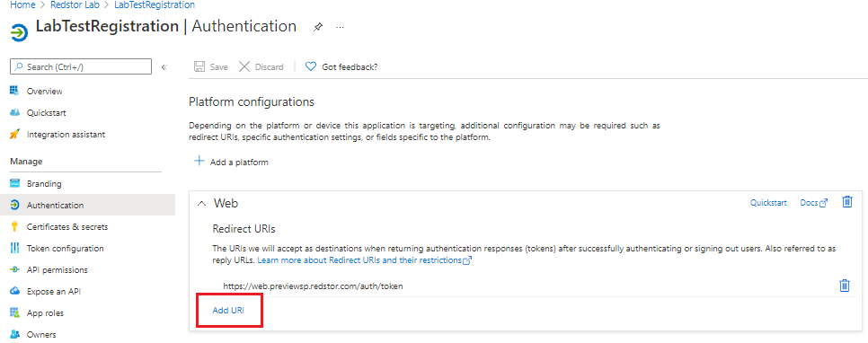Click the Docs external link icon
This screenshot has height=343, width=868.
[824, 203]
